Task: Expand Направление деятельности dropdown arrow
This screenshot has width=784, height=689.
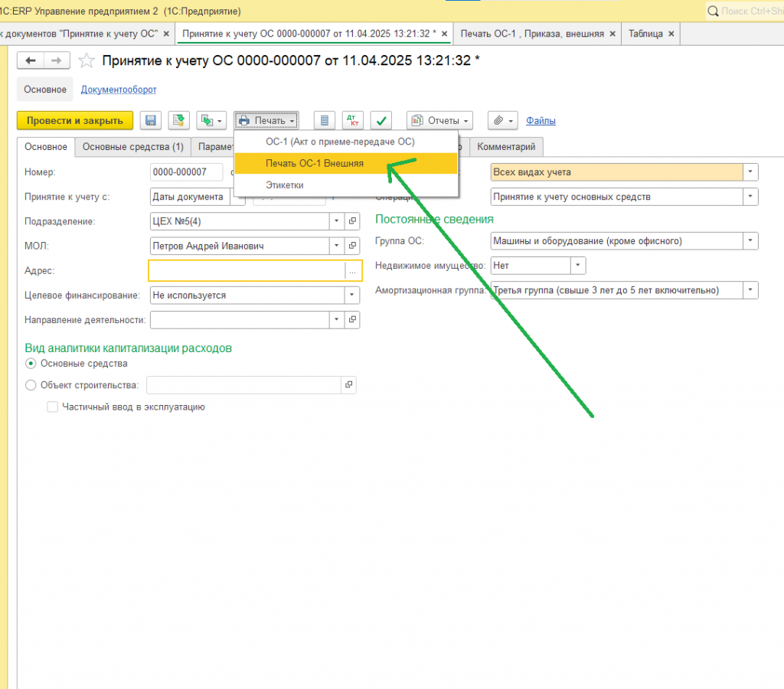Action: click(337, 319)
